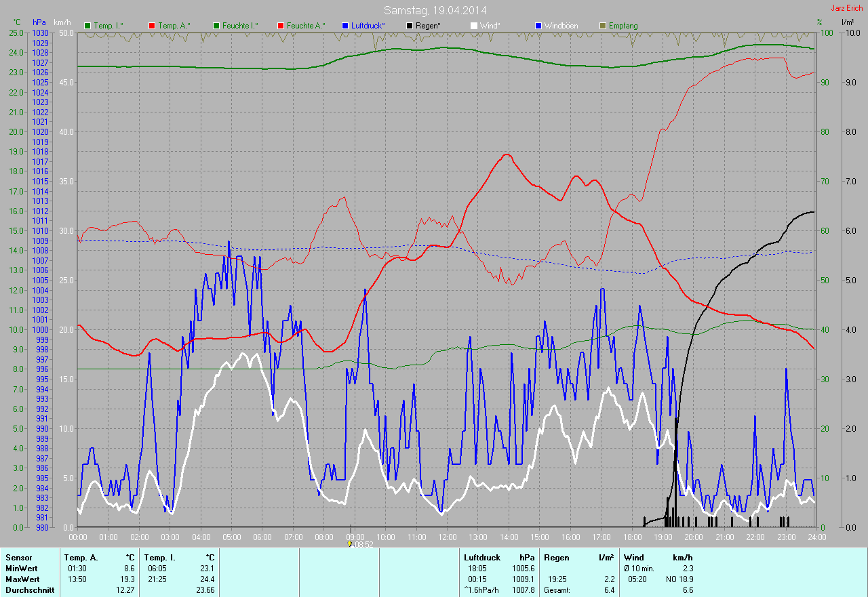868x597 pixels.
Task: Click the Luftdruck average value '1007.8'
Action: click(523, 590)
